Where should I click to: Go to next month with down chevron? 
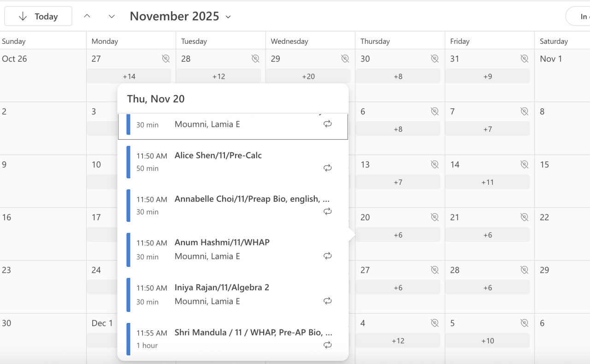tap(112, 17)
